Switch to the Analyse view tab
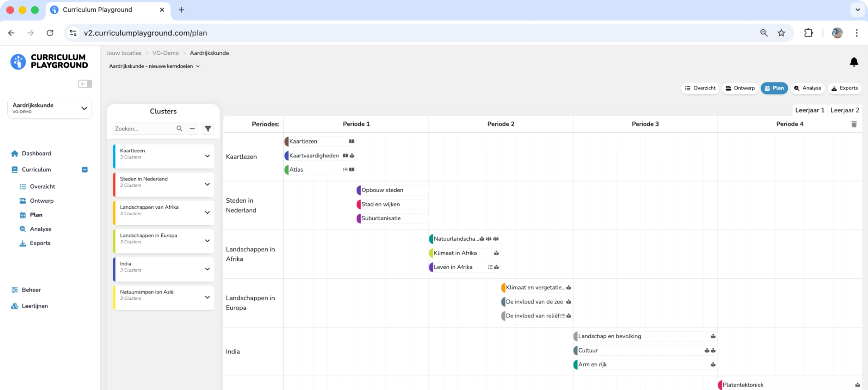The image size is (868, 390). click(x=807, y=88)
